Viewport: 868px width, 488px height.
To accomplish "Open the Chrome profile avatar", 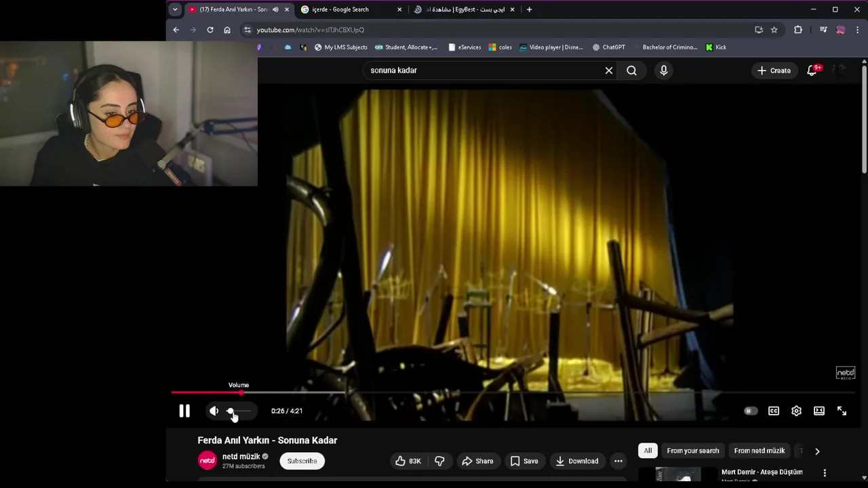I will tap(841, 30).
